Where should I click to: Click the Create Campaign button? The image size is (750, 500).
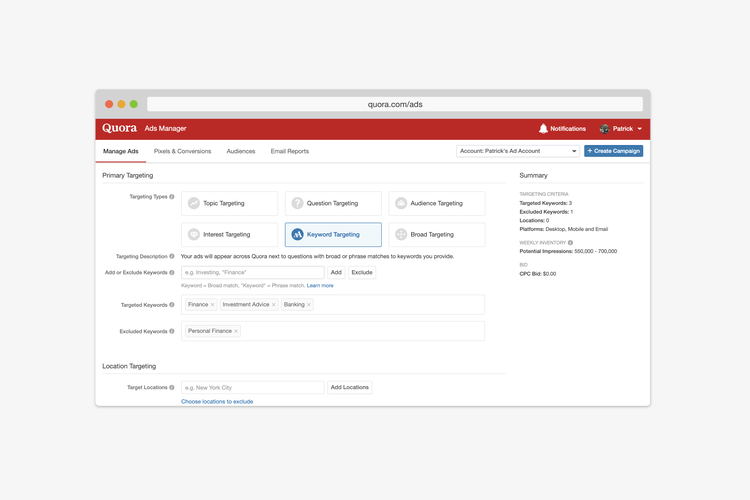tap(613, 151)
